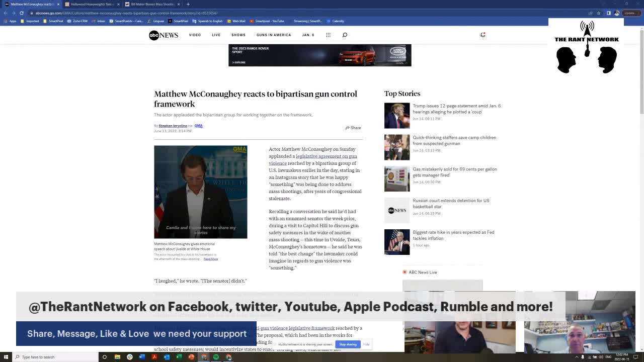Open Gas mistakenly sold for 69 cents story
This screenshot has width=644, height=362.
454,172
